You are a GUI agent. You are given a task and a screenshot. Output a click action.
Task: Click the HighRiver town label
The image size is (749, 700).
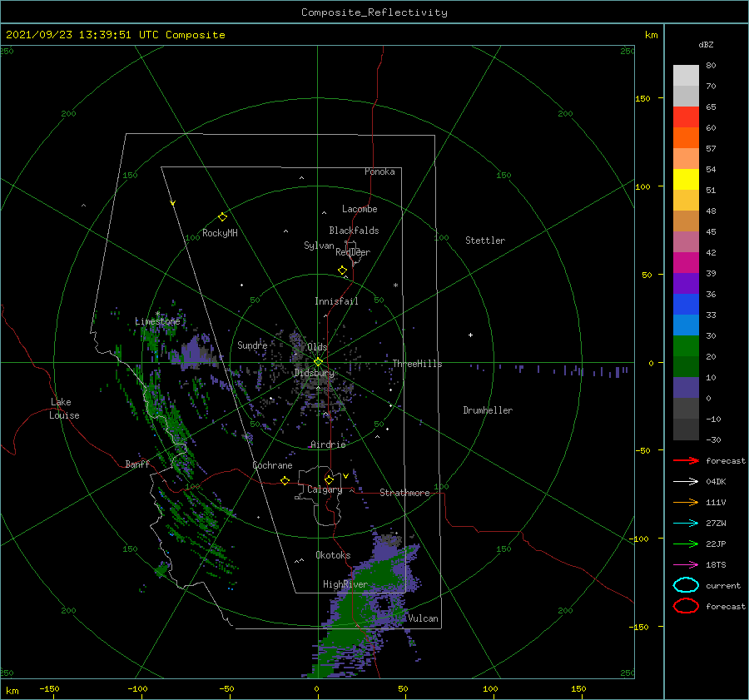point(345,584)
